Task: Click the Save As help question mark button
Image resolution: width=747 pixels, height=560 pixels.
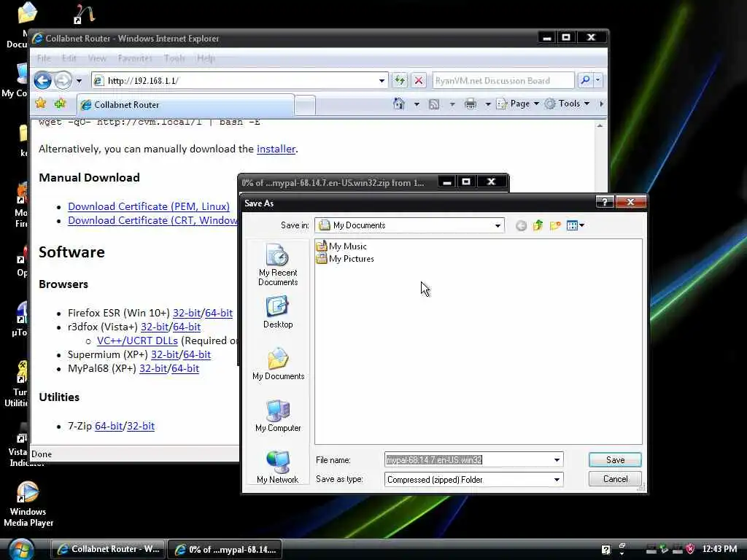Action: (x=605, y=203)
